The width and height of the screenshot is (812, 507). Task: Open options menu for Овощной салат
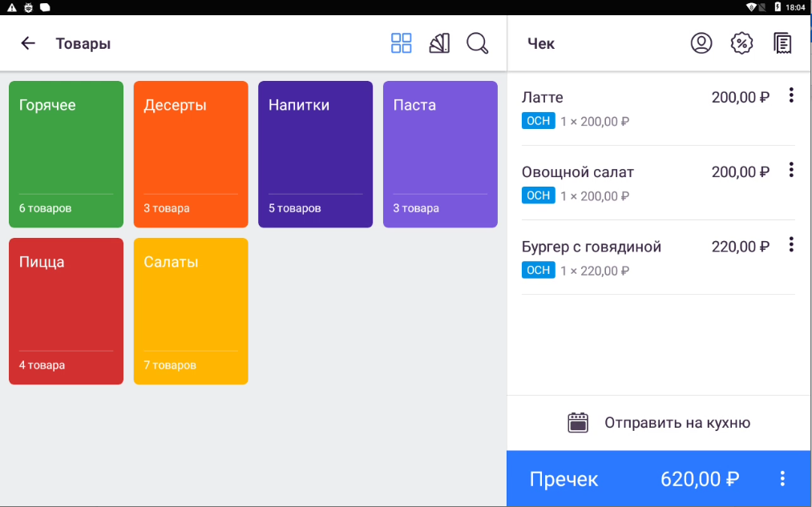791,170
